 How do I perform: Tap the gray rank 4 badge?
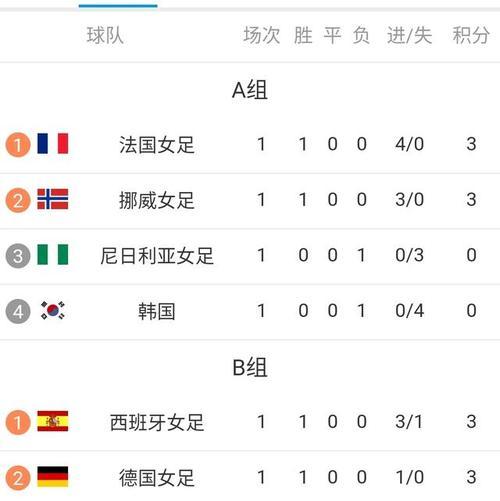coord(18,311)
